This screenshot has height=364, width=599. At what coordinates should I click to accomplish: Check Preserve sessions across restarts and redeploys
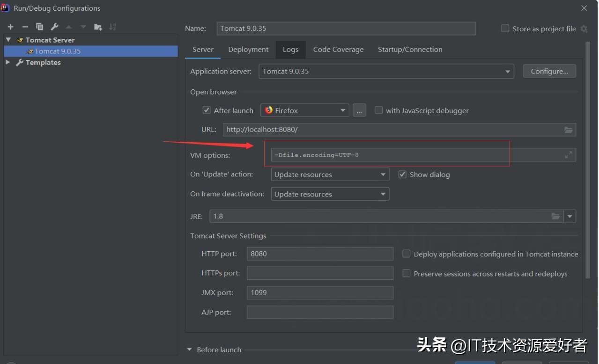point(407,273)
